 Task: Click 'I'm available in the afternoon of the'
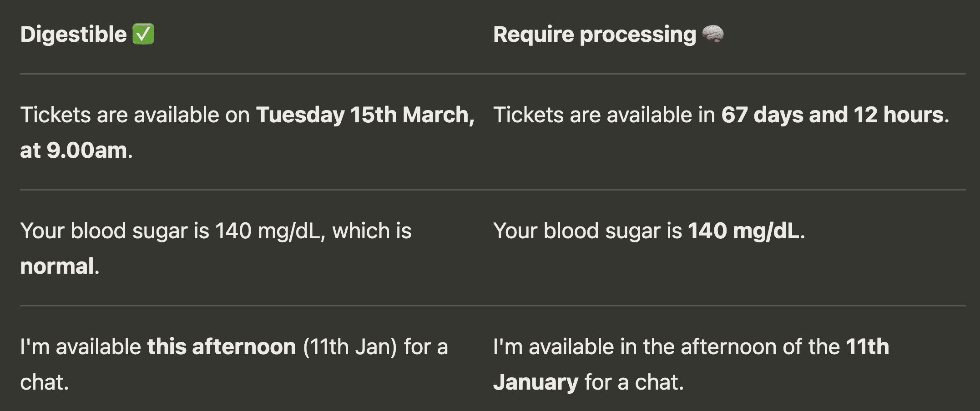[666, 347]
